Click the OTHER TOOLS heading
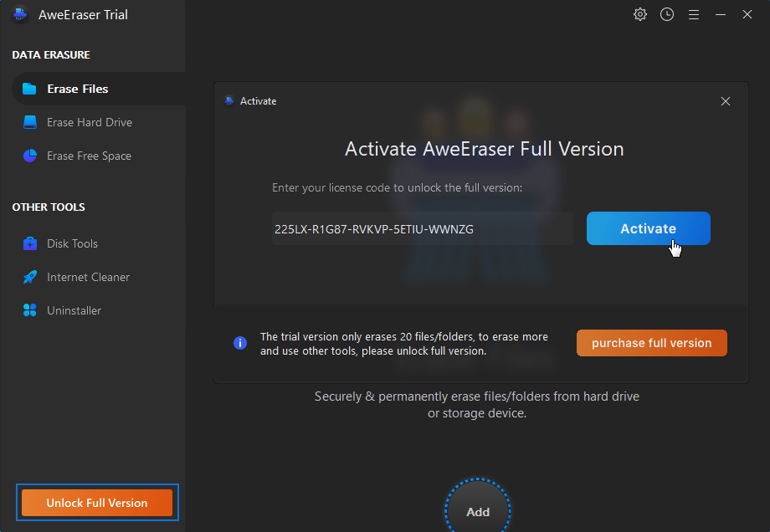770x532 pixels. coord(49,207)
